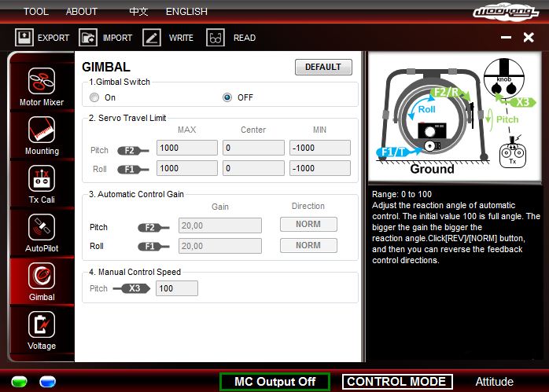Image resolution: width=549 pixels, height=392 pixels.
Task: Reset gimbal settings with DEFAULT button
Action: point(323,68)
